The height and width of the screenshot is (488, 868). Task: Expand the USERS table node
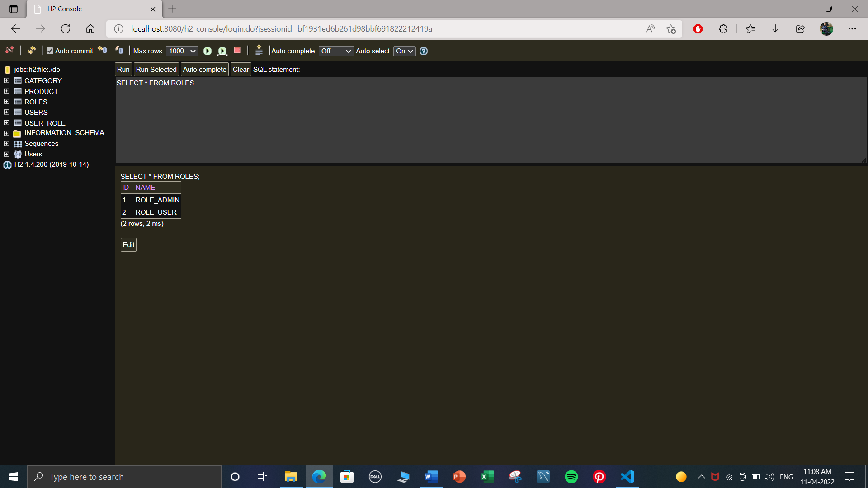point(6,112)
